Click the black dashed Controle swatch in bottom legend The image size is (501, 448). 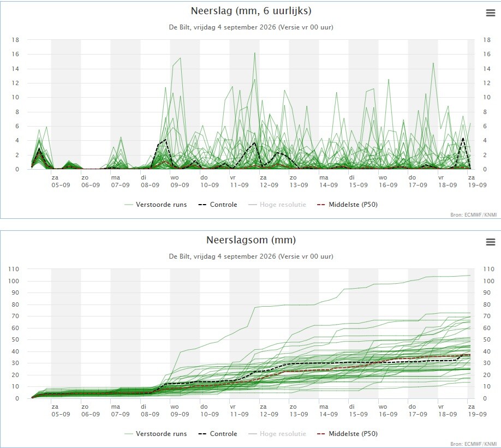point(202,434)
